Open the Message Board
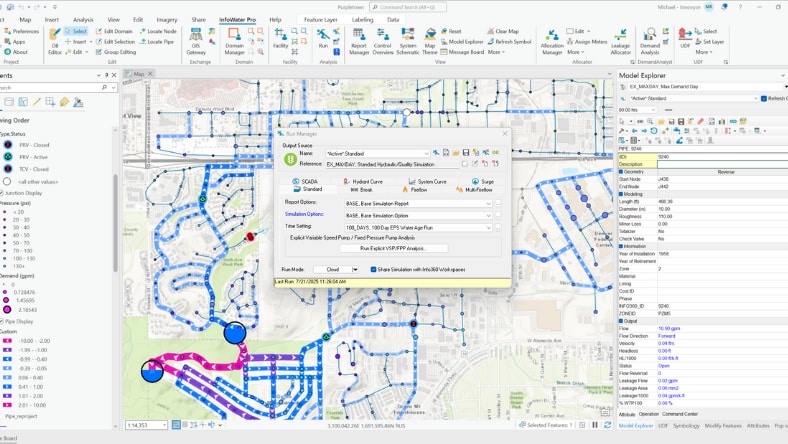The height and width of the screenshot is (444, 788). [462, 52]
